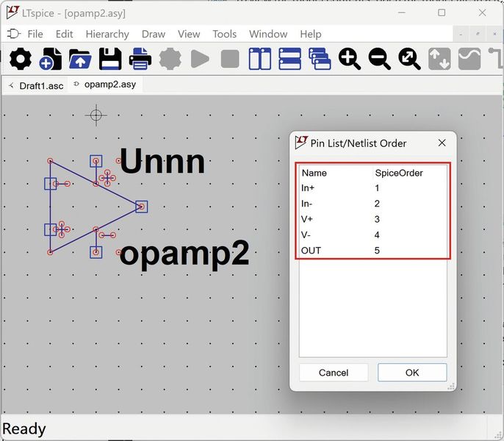Click the opamp2 value label

[x=184, y=256]
